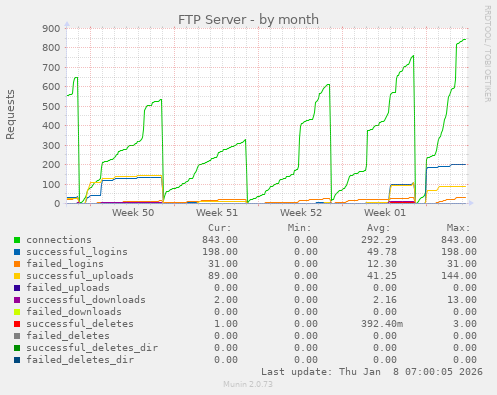Click the 'failed_downloads' legend label
Viewport: 497px width, 395px height.
(x=74, y=312)
